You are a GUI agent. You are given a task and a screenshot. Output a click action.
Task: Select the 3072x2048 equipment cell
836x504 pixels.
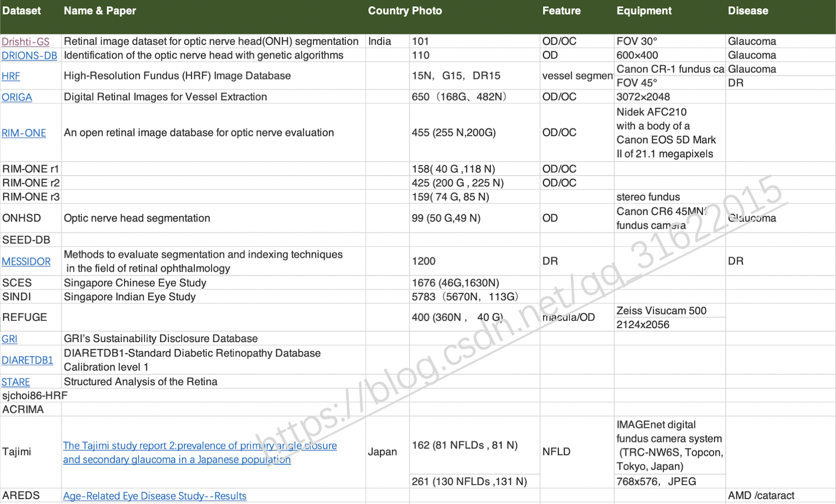click(670, 97)
